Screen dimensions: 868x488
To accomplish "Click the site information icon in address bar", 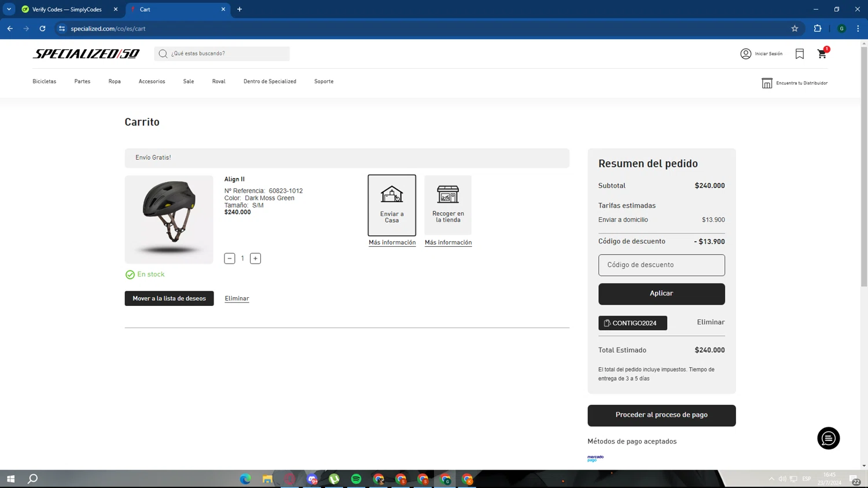I will [62, 28].
